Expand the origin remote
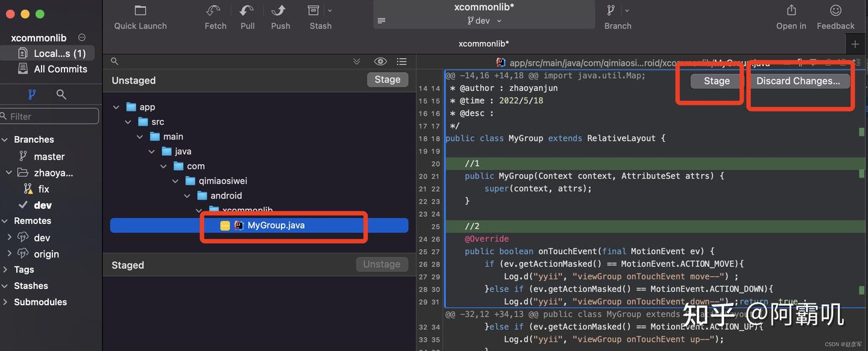This screenshot has width=868, height=351. point(9,253)
